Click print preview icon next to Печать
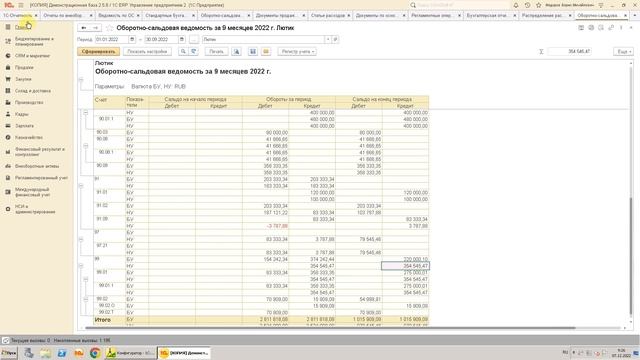 tap(236, 51)
